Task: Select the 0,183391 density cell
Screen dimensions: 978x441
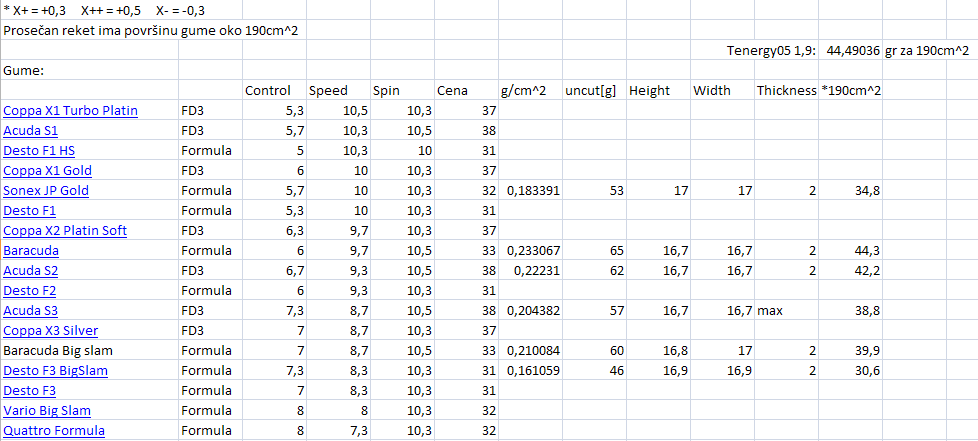Action: 530,191
